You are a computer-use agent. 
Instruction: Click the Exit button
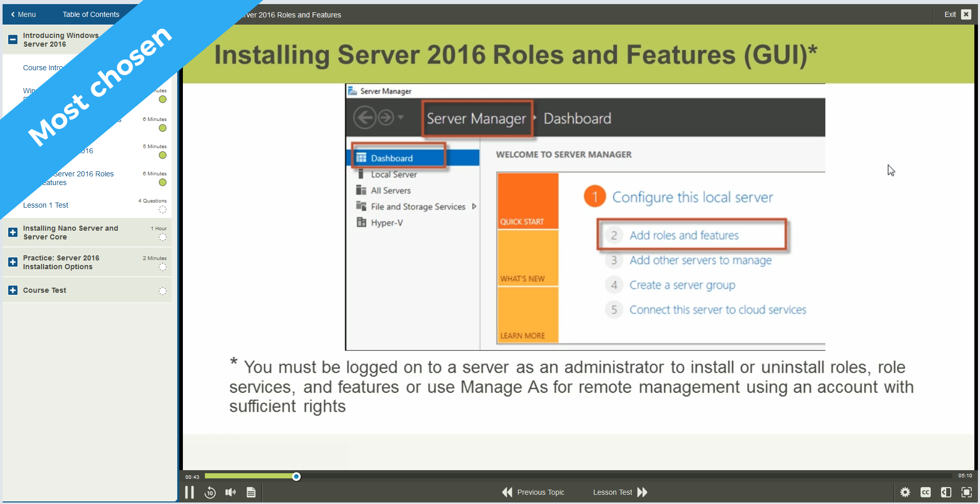[957, 14]
